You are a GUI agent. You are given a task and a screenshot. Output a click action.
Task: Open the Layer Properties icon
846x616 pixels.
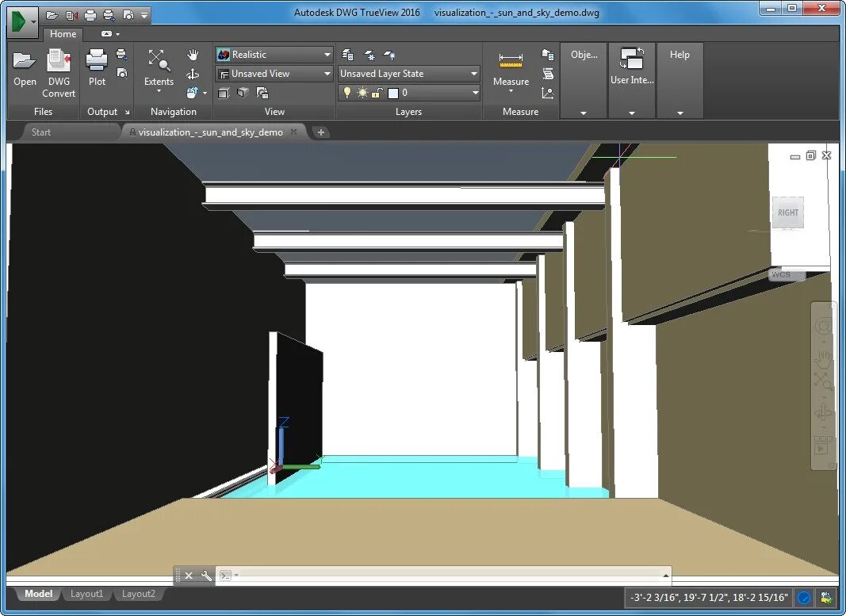pyautogui.click(x=348, y=55)
